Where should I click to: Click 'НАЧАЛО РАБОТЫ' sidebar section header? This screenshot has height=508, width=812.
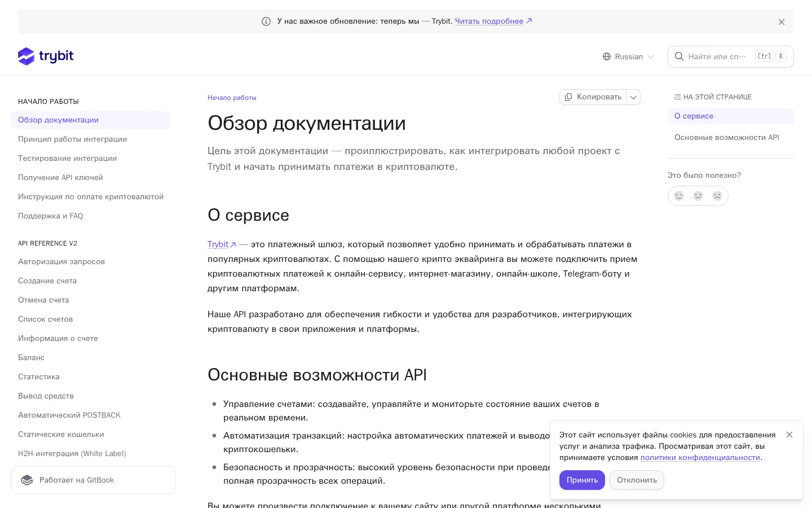tap(48, 102)
